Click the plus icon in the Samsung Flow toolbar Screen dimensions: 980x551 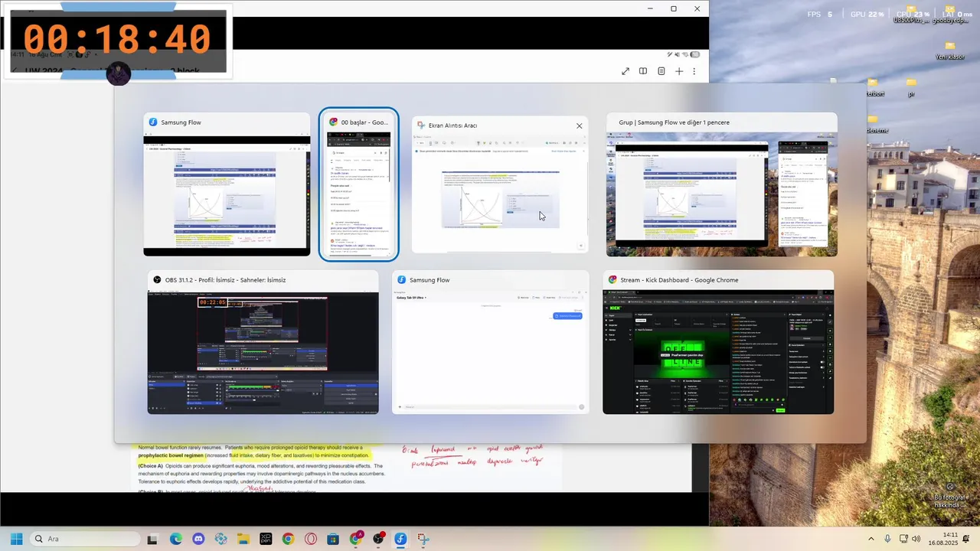point(679,71)
